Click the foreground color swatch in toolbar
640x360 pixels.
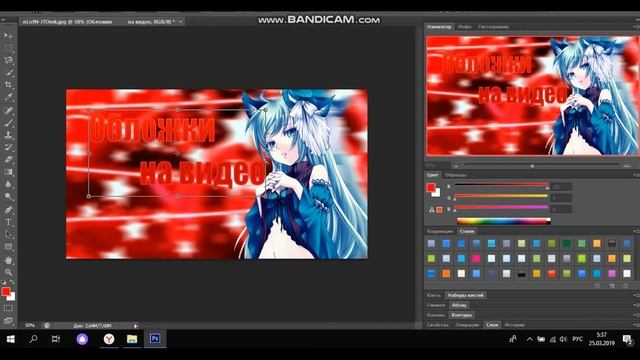[6, 292]
